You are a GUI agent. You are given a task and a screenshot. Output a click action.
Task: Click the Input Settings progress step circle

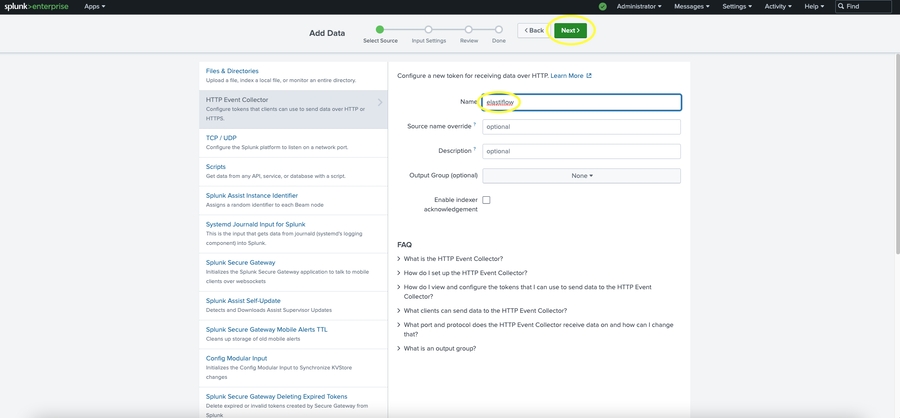pos(428,30)
